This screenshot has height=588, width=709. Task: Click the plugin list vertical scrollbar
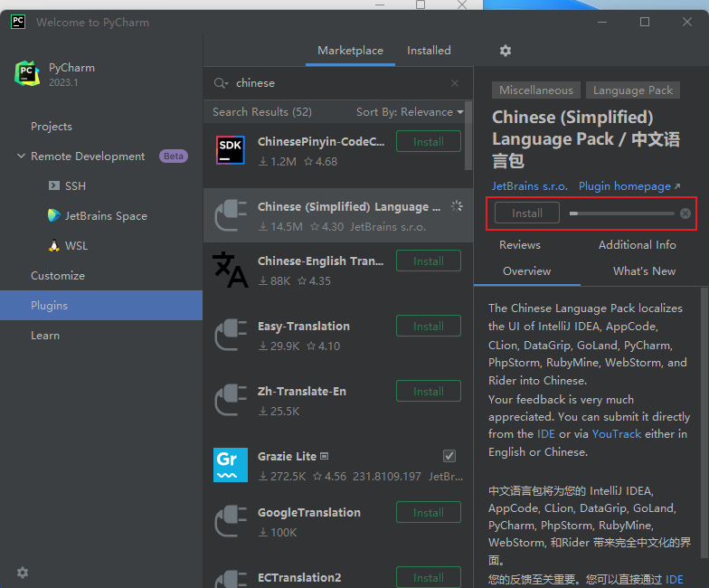tap(468, 136)
